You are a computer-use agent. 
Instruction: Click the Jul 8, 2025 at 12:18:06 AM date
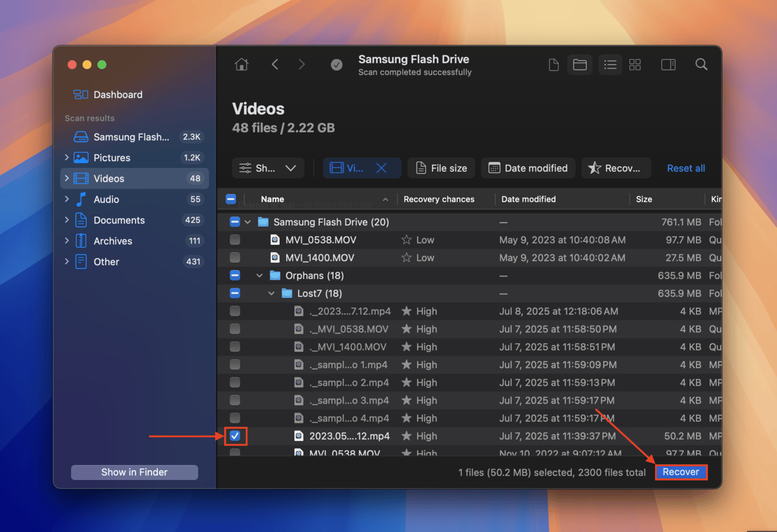tap(559, 311)
